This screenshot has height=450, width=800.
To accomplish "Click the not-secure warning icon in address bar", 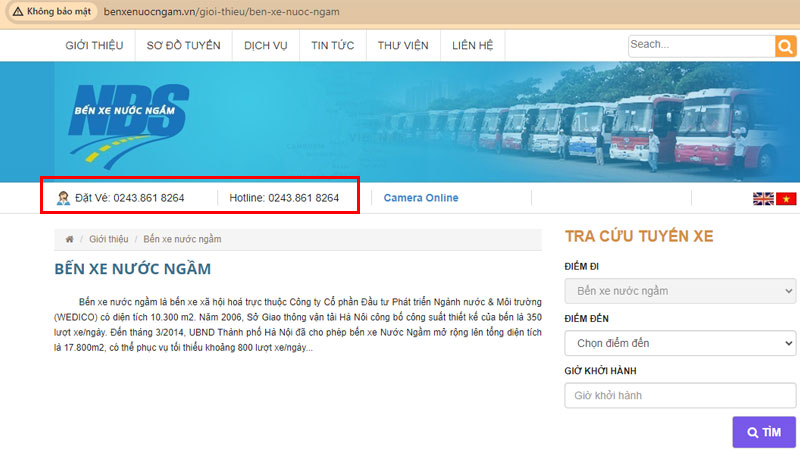I will tap(18, 11).
